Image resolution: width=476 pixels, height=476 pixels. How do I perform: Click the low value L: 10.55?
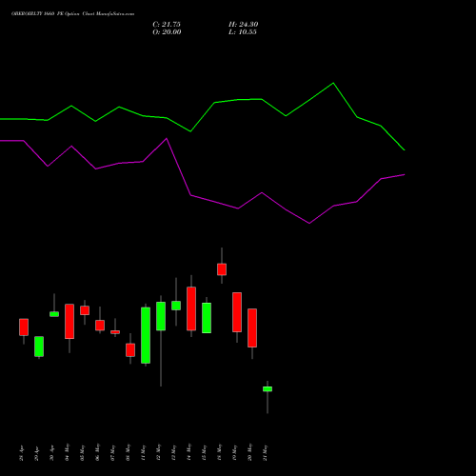point(243,32)
